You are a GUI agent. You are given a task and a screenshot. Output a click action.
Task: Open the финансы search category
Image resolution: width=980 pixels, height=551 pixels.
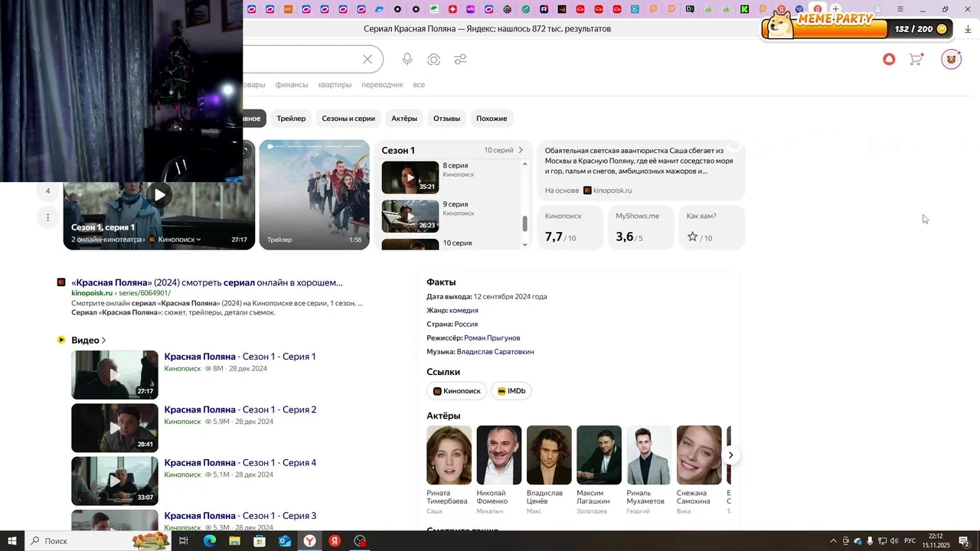tap(292, 85)
